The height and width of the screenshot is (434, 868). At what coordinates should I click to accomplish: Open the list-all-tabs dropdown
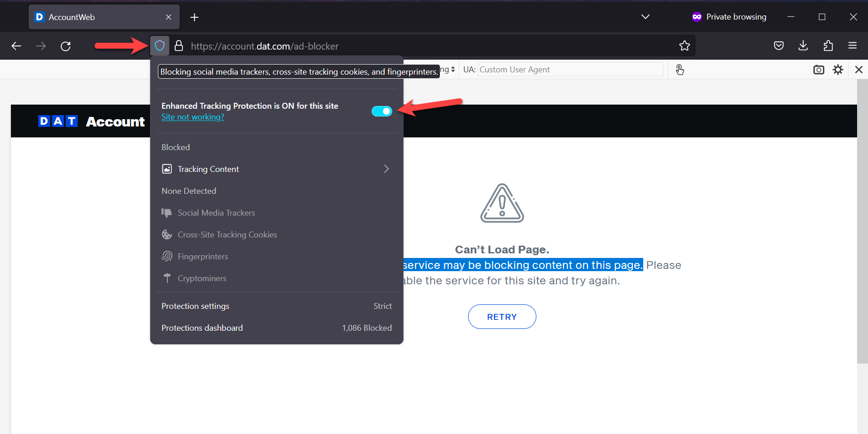click(645, 17)
